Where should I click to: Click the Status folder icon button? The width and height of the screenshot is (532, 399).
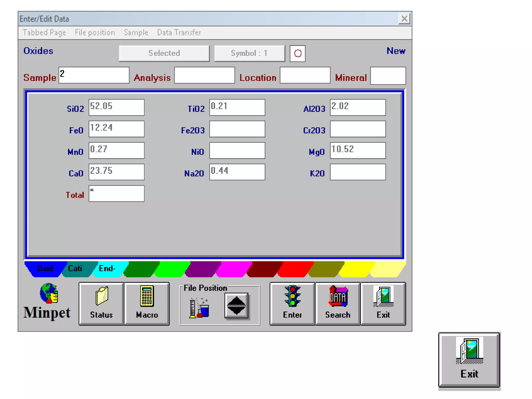point(101,303)
